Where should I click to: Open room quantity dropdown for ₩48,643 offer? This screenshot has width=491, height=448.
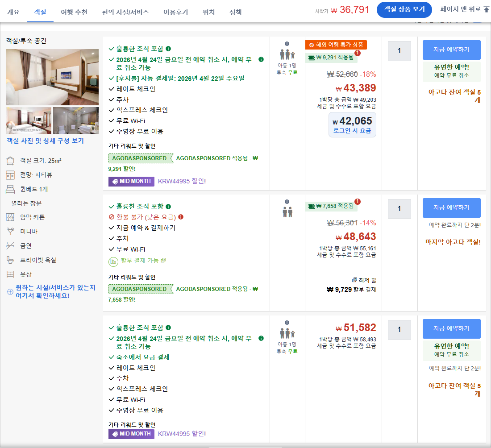(399, 208)
